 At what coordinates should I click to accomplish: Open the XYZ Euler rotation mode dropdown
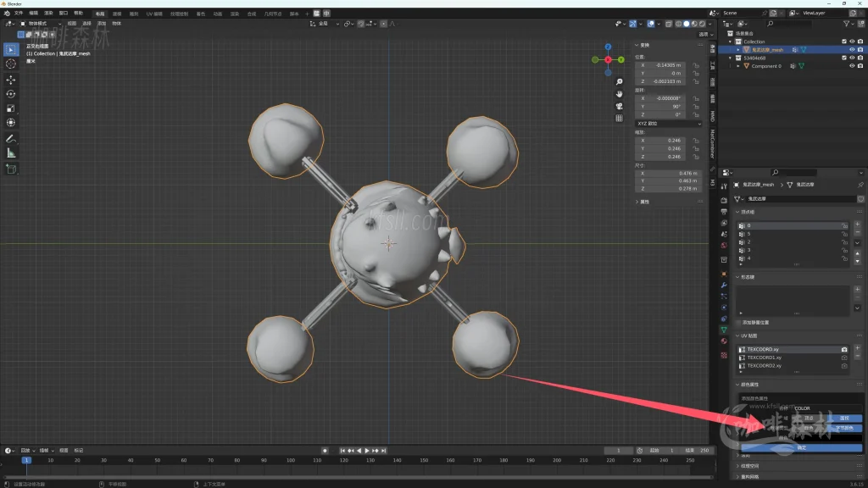tap(668, 124)
